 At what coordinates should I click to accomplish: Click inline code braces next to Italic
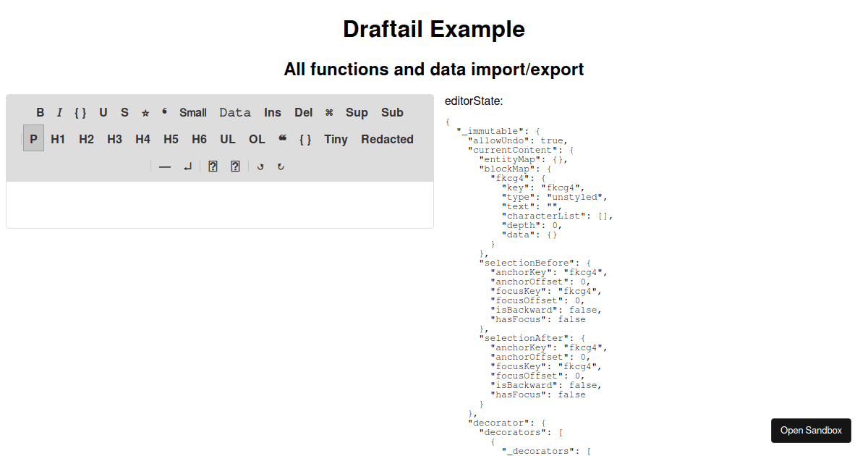[80, 112]
